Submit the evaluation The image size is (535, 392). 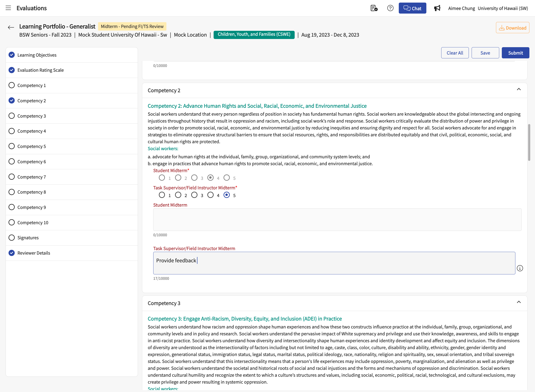point(515,53)
